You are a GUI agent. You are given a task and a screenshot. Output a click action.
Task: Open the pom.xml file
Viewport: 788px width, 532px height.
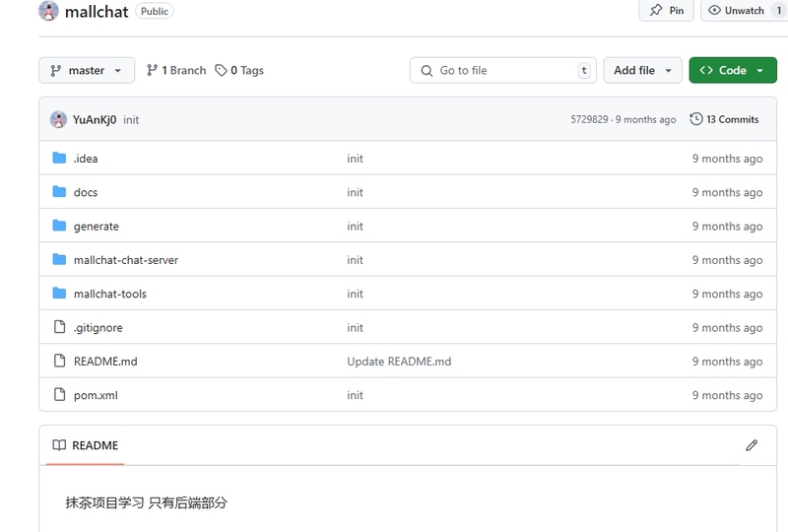point(96,395)
